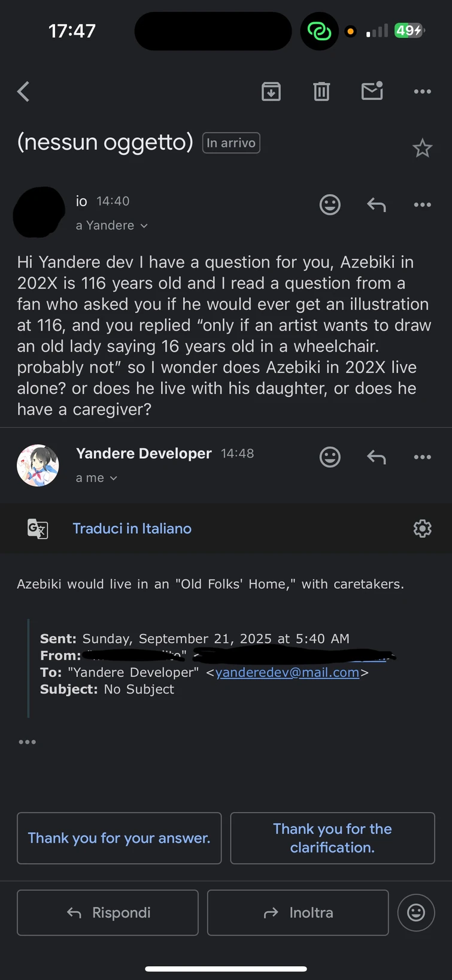Viewport: 452px width, 980px height.
Task: Mark the email as unread
Action: point(372,91)
